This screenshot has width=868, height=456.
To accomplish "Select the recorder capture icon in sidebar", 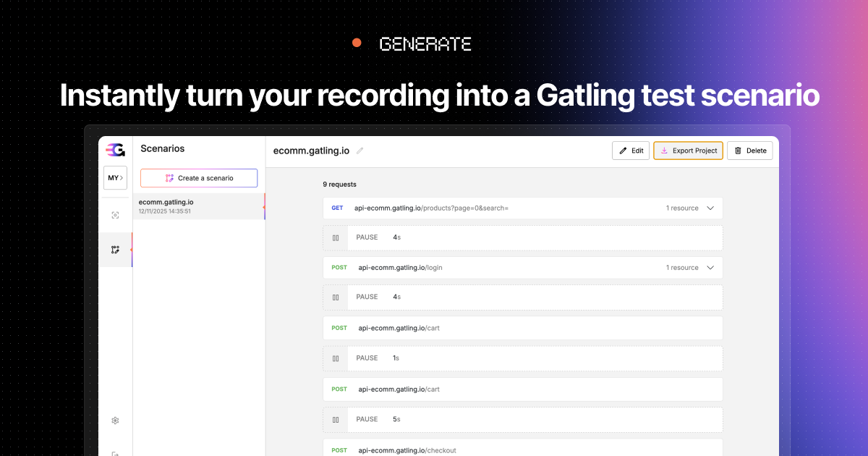I will point(116,215).
